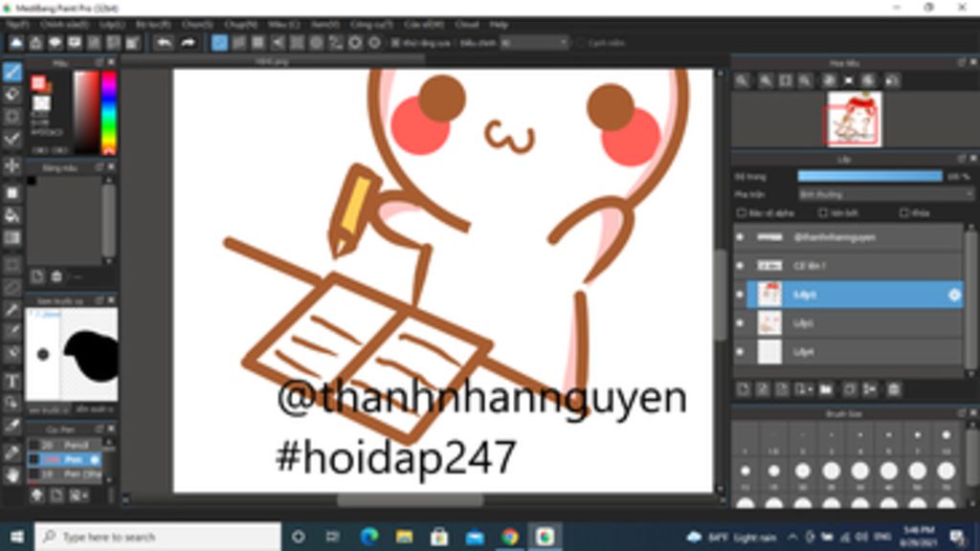980x551 pixels.
Task: Click the taskbar search box
Action: pyautogui.click(x=158, y=537)
